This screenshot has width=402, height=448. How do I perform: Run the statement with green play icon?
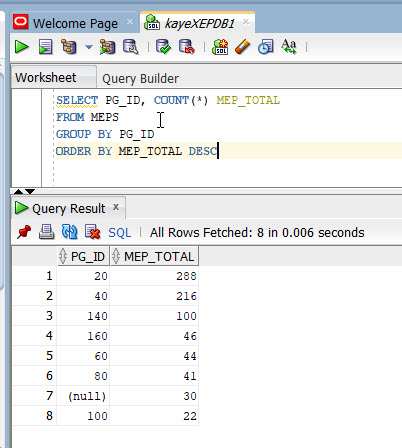[22, 47]
